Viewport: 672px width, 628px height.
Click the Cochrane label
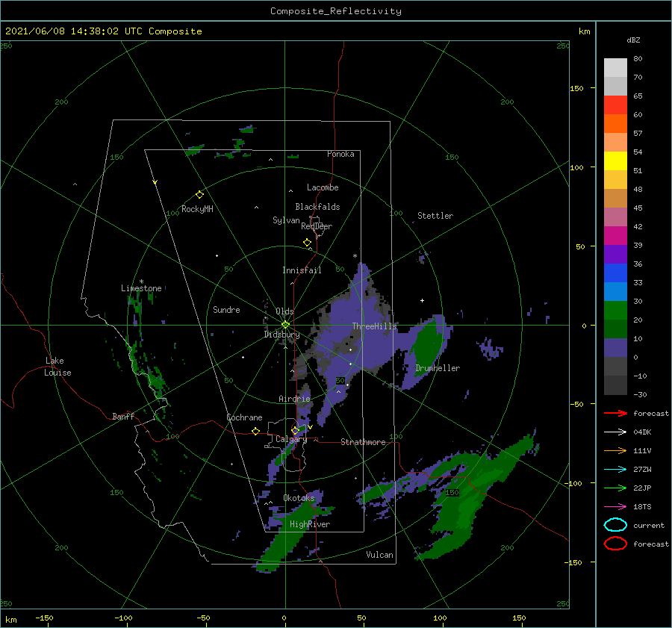244,417
